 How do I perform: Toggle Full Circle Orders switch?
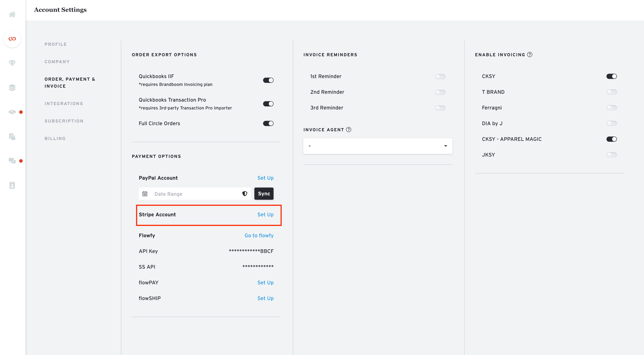pos(268,123)
